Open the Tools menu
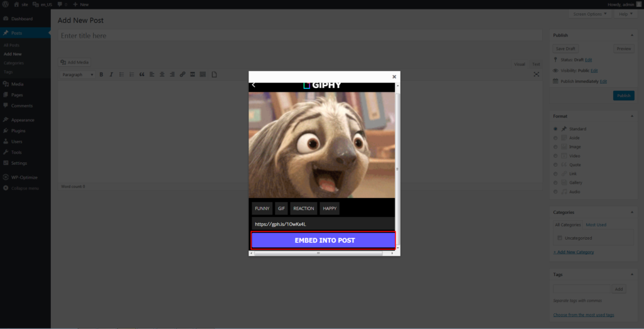The image size is (644, 329). [16, 152]
